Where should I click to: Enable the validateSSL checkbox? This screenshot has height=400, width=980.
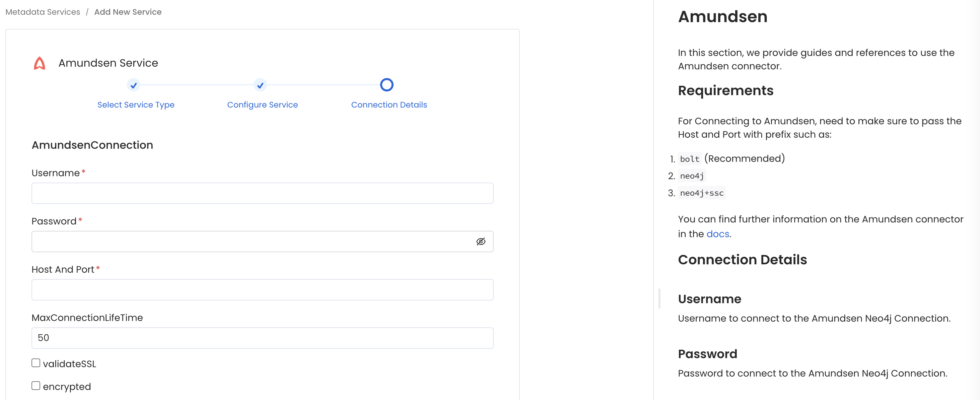point(36,363)
